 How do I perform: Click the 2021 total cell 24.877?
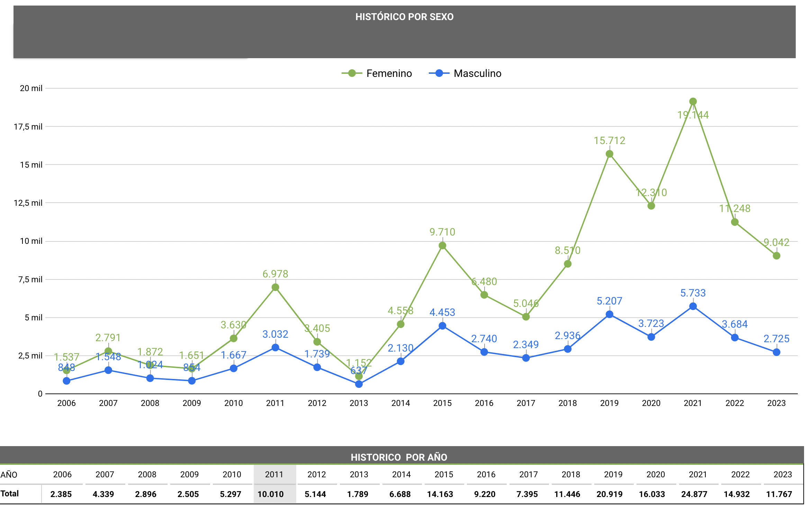[x=694, y=494]
